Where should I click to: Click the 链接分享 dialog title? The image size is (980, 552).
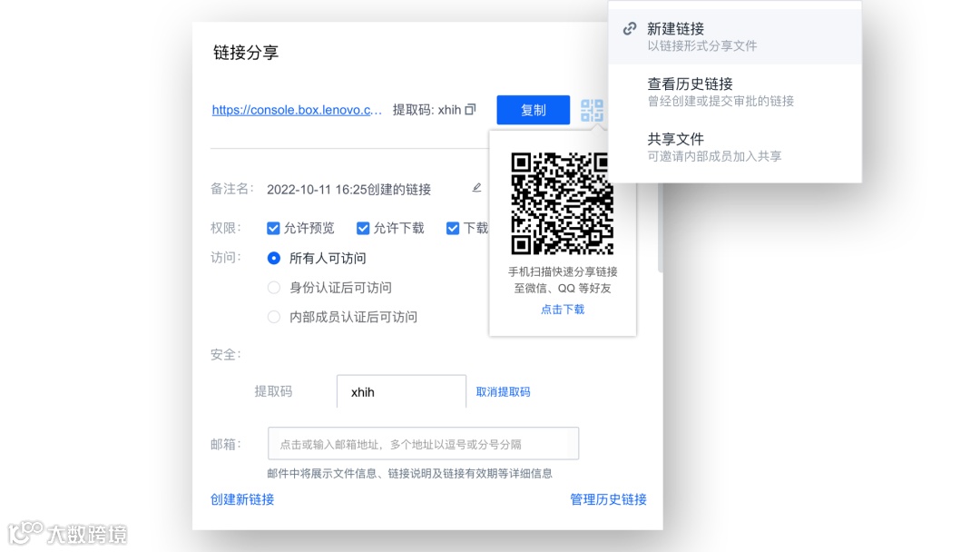tap(246, 53)
